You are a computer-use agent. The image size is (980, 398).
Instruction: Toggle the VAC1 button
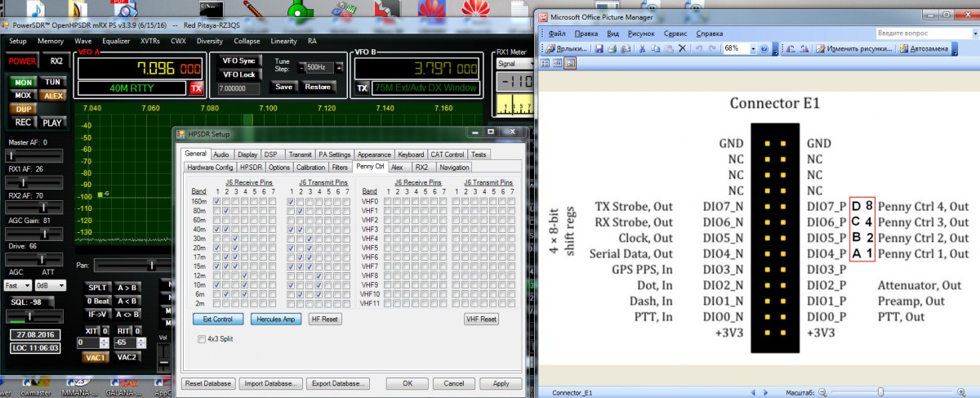pos(96,357)
